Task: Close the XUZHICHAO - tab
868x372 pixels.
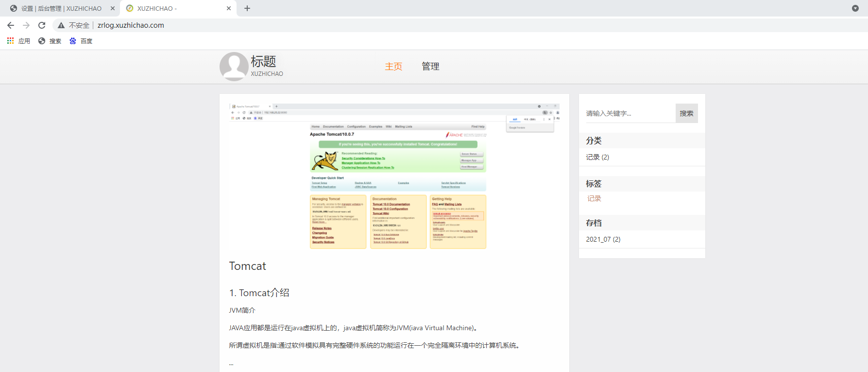Action: (x=229, y=8)
